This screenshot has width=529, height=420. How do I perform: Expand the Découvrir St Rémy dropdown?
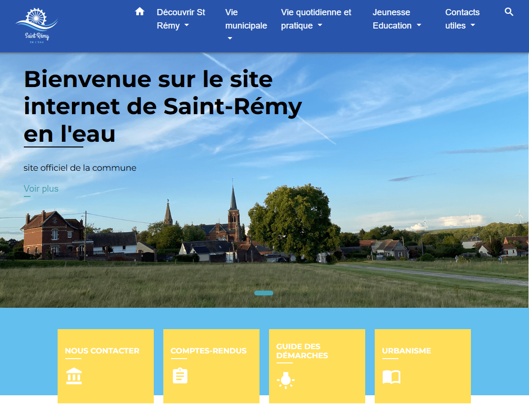[181, 19]
